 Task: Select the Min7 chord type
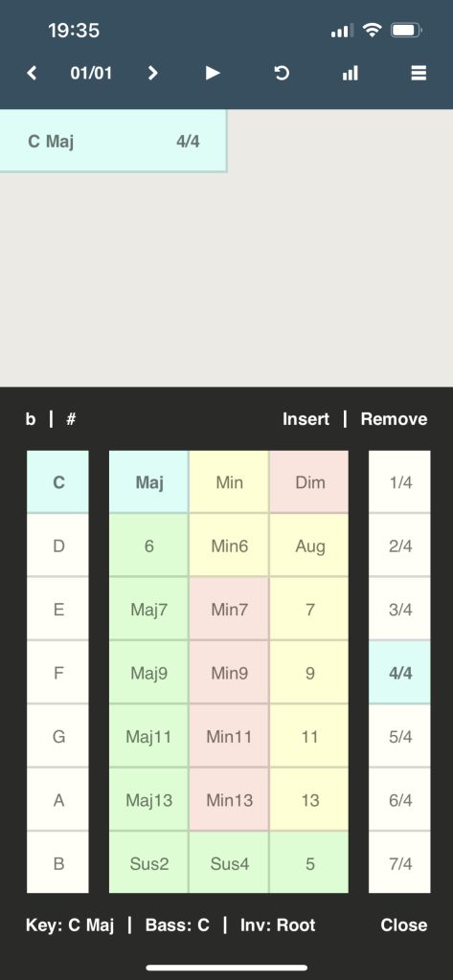coord(229,610)
